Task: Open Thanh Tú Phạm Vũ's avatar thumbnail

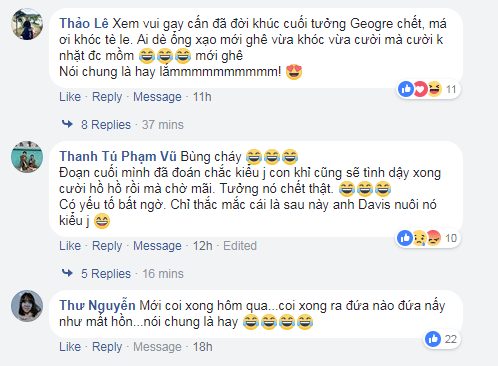Action: click(x=27, y=157)
